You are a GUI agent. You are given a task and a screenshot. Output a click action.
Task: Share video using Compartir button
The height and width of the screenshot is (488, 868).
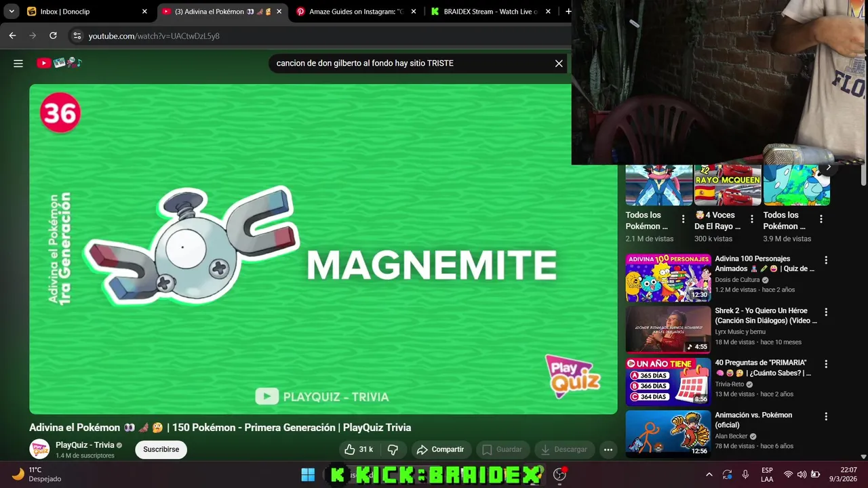click(x=441, y=449)
